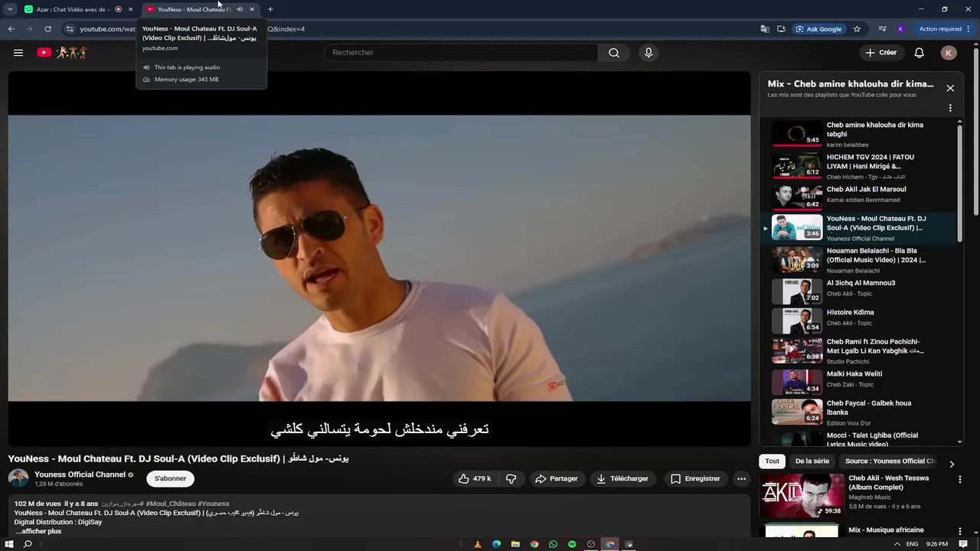Click Télécharger download button
The image size is (980, 551).
point(622,478)
